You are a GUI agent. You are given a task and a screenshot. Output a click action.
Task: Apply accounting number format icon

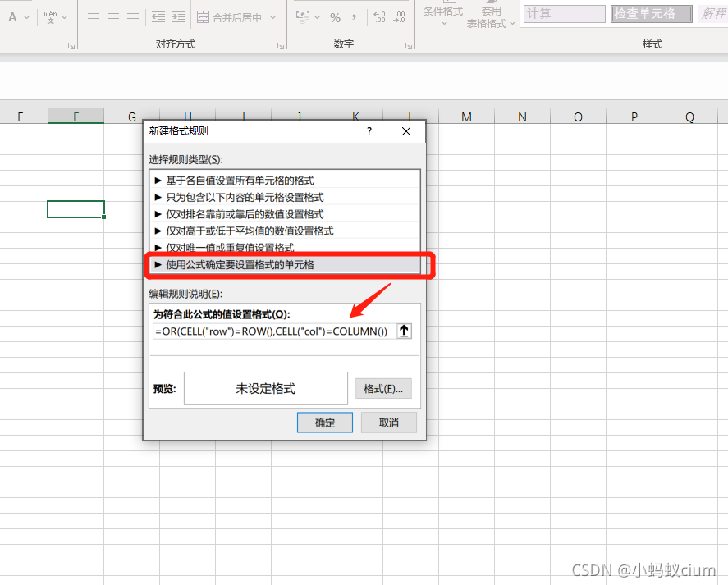303,17
